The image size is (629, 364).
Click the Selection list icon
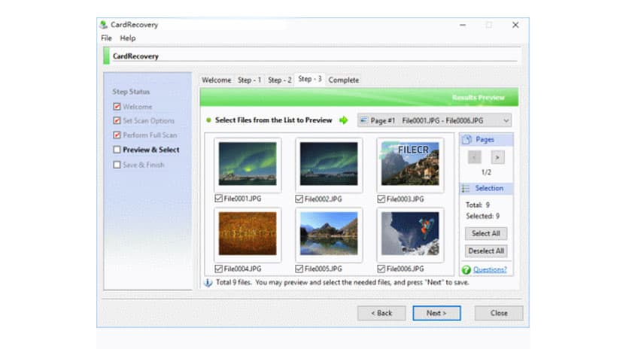[x=466, y=189]
